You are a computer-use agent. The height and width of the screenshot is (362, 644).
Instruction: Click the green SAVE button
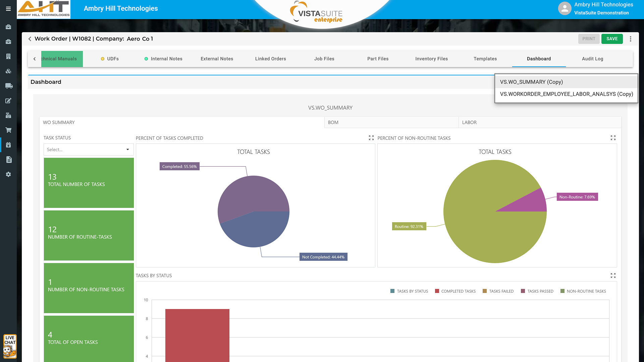[x=612, y=39]
